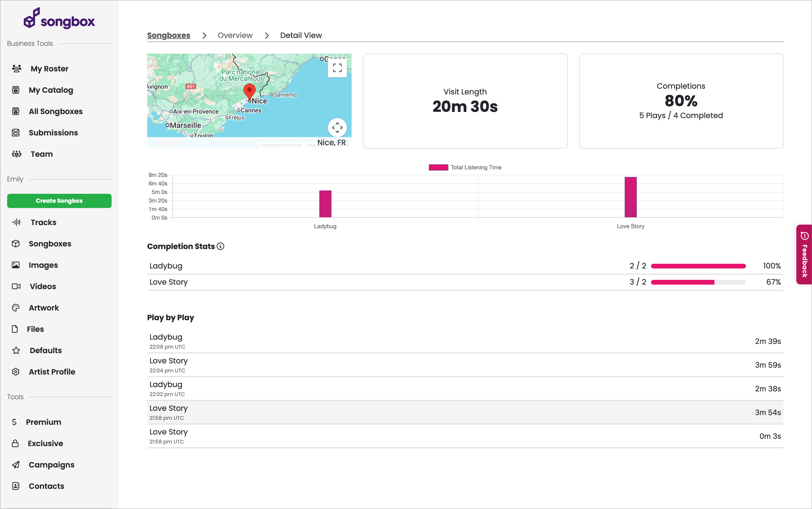This screenshot has width=812, height=509.
Task: Select the Ladybug 22:08 pm play row
Action: [465, 341]
